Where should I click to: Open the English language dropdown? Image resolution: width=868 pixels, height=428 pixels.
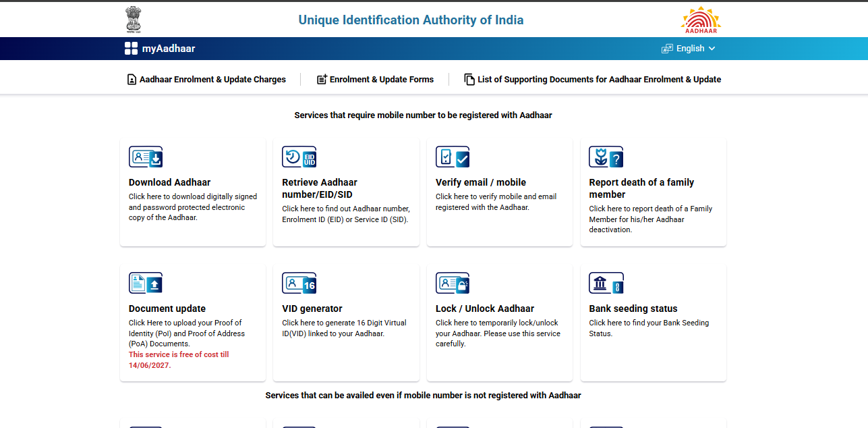coord(689,49)
